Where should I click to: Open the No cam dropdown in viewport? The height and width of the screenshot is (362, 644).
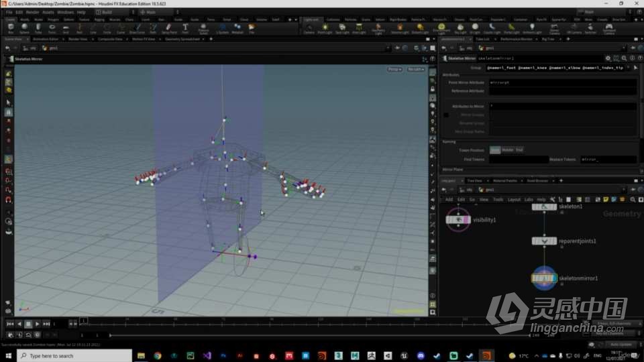(x=416, y=69)
